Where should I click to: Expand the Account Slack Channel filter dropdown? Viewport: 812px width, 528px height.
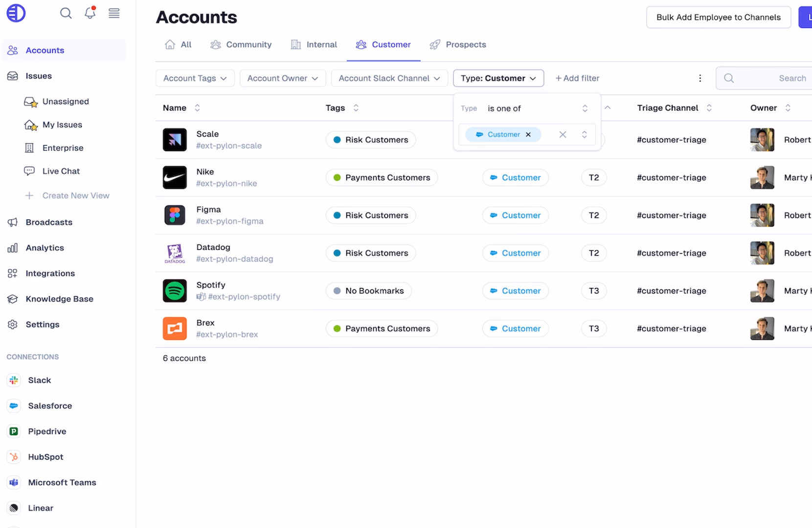point(389,78)
